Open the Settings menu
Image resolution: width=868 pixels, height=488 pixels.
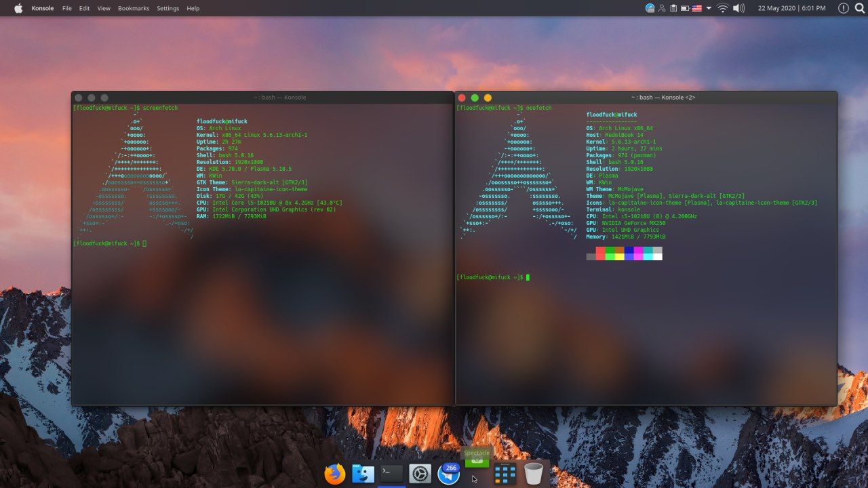pos(168,8)
